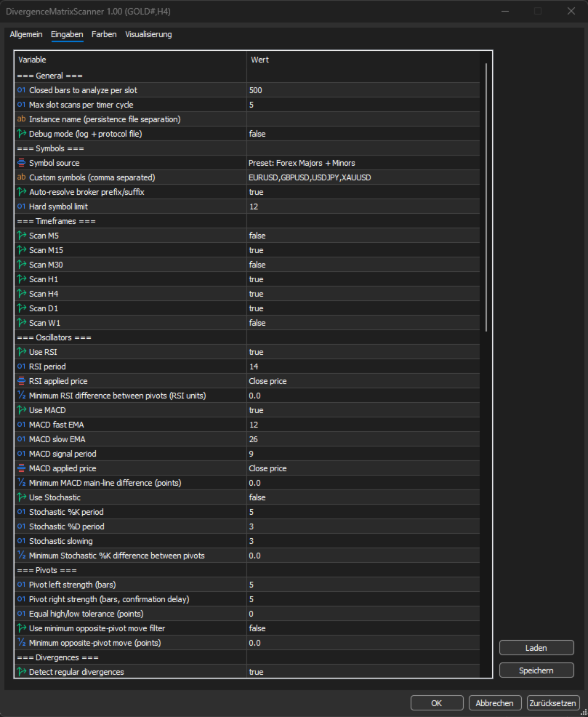Click integer icon beside Stochastic %K period

pos(22,512)
